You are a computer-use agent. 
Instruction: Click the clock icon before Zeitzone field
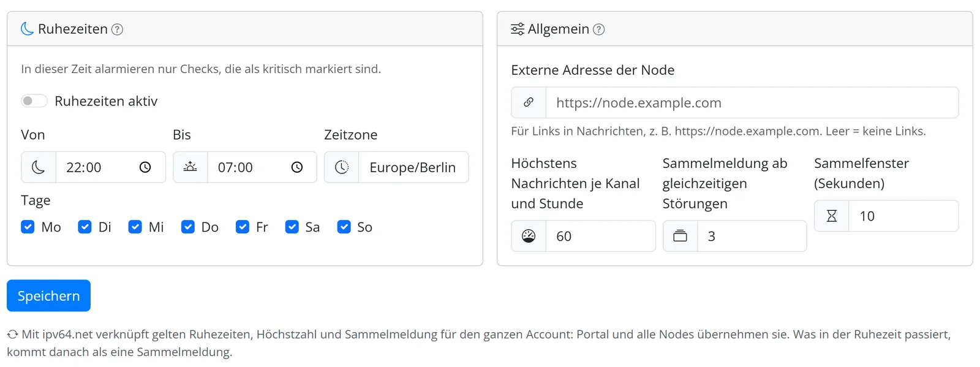pyautogui.click(x=342, y=167)
